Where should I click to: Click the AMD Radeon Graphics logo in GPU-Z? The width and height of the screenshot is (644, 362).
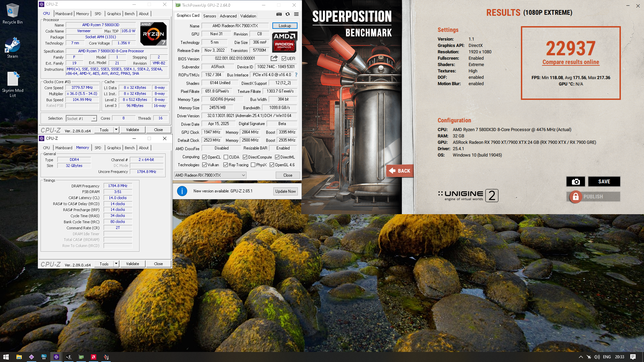(x=284, y=42)
